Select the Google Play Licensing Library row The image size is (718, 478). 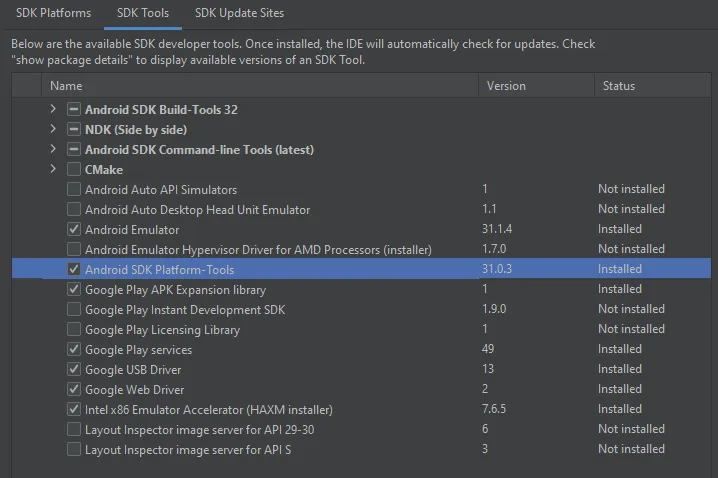coord(162,329)
